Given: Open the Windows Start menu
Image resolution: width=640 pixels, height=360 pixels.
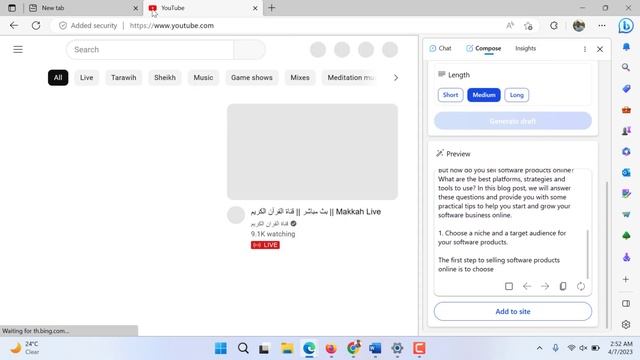Looking at the screenshot, I should coord(221,348).
